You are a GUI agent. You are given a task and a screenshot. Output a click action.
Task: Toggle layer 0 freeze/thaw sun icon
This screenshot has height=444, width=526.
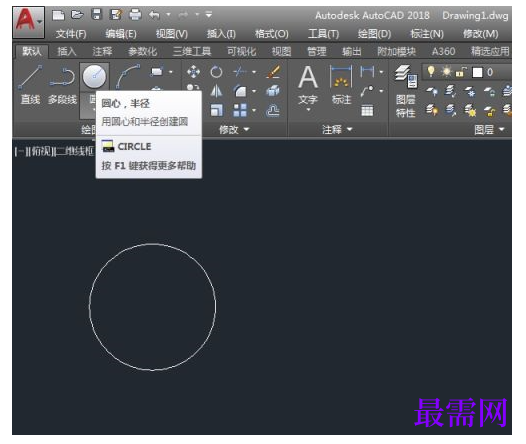(x=446, y=72)
